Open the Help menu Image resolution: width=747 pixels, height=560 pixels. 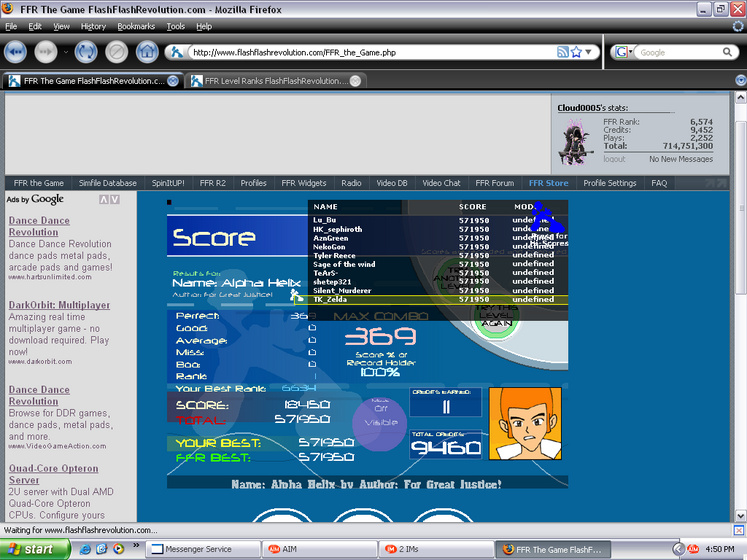click(x=204, y=26)
